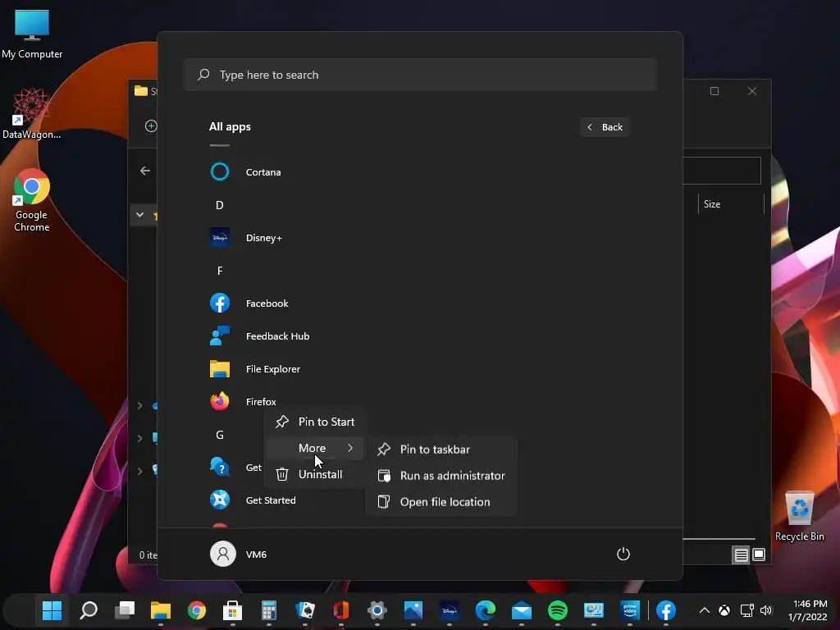This screenshot has height=630, width=840.
Task: Open the Get Help app icon
Action: pos(220,467)
